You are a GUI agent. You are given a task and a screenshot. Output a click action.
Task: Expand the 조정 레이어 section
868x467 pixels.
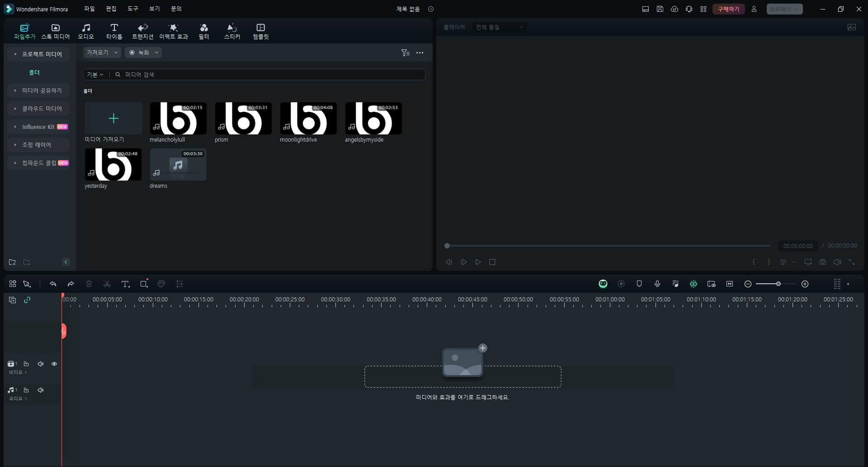tap(38, 145)
